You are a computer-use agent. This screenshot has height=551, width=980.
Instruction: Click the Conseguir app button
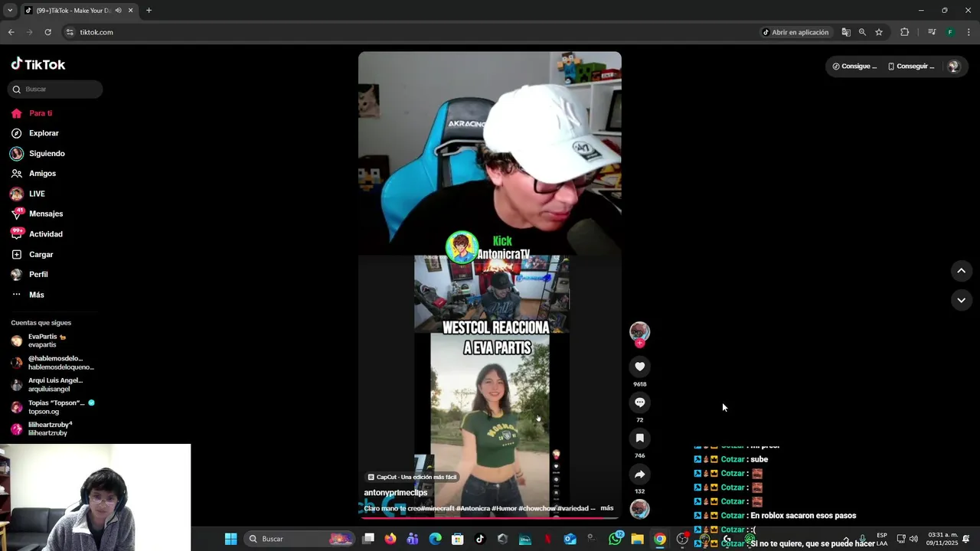[x=911, y=67]
